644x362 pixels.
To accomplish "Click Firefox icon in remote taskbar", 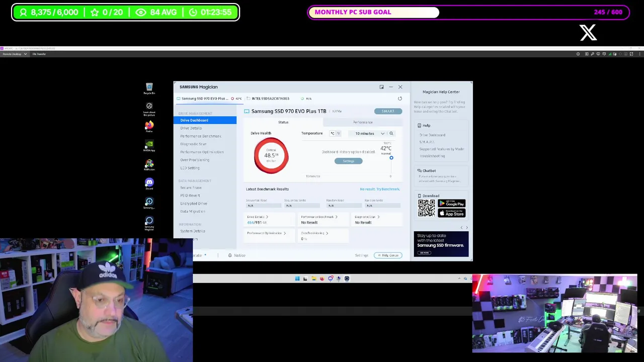I will click(x=322, y=279).
